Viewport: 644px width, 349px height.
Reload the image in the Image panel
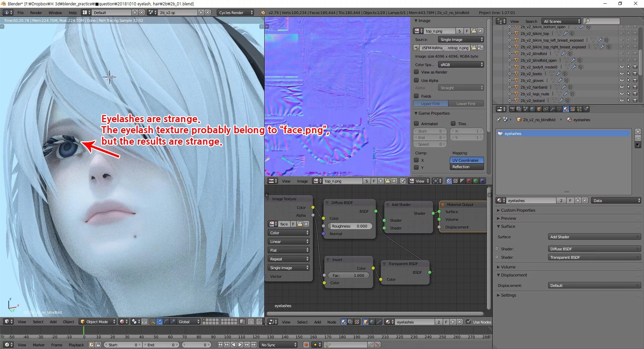point(480,48)
